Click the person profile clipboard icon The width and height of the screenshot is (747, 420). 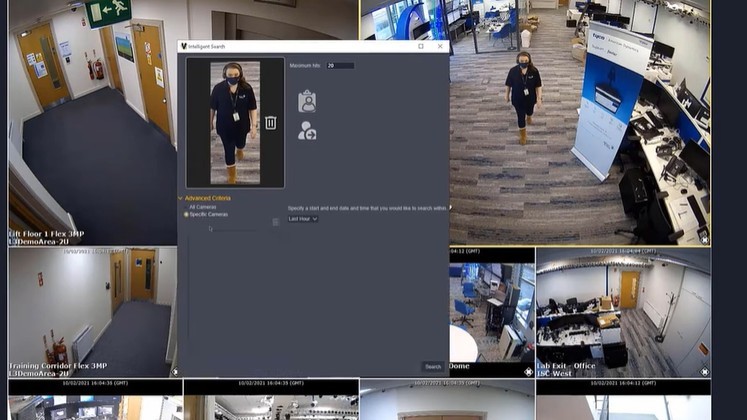(x=307, y=101)
